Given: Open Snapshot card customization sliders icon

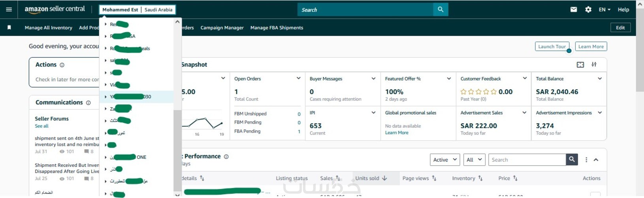Looking at the screenshot, I should point(594,65).
